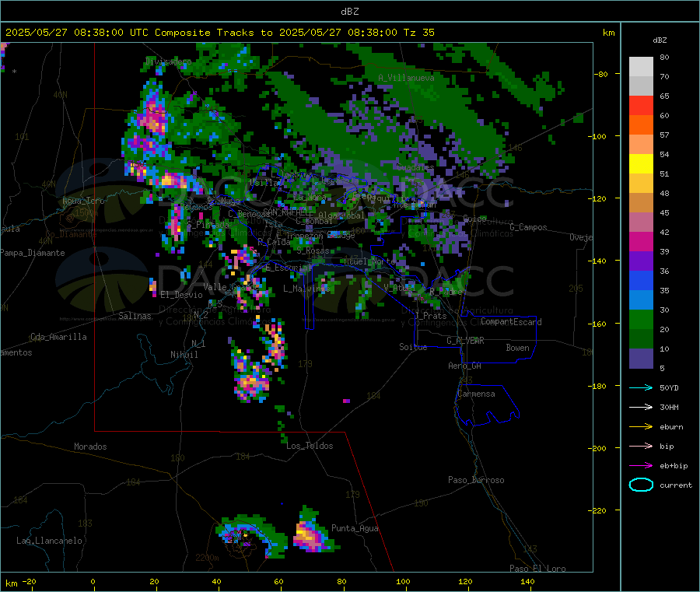Click the L_Malvinas location label
Image resolution: width=700 pixels, height=592 pixels.
306,289
